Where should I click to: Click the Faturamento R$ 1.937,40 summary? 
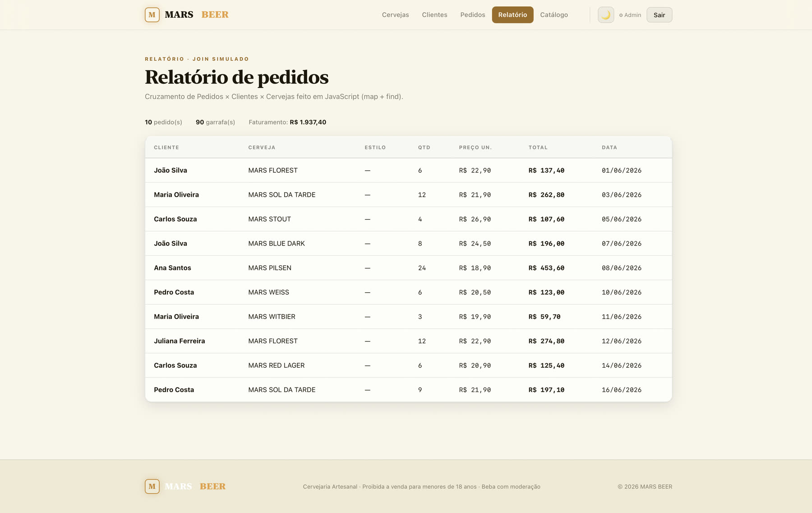[x=287, y=122]
